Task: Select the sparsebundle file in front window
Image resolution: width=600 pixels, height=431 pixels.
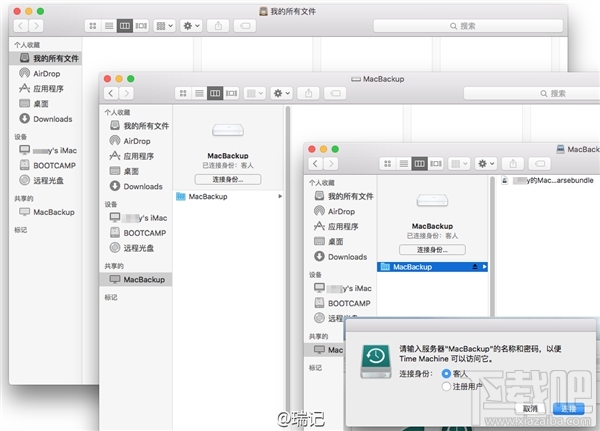Action: click(x=548, y=180)
